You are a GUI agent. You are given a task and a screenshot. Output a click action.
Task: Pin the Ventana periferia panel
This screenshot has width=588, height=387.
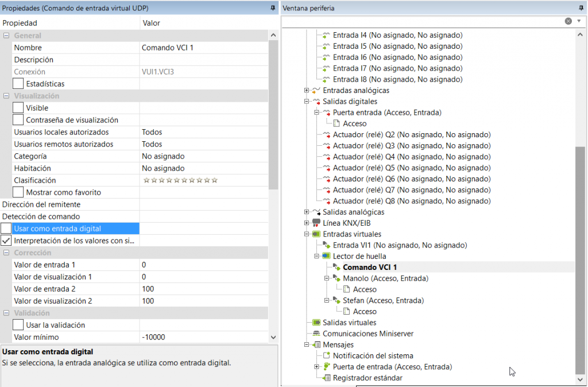click(581, 8)
